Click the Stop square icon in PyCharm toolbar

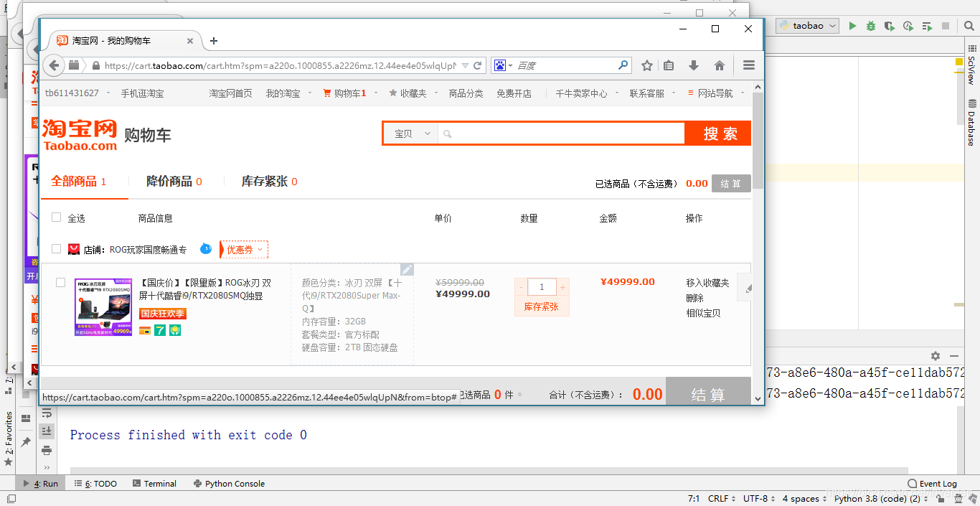point(946,26)
